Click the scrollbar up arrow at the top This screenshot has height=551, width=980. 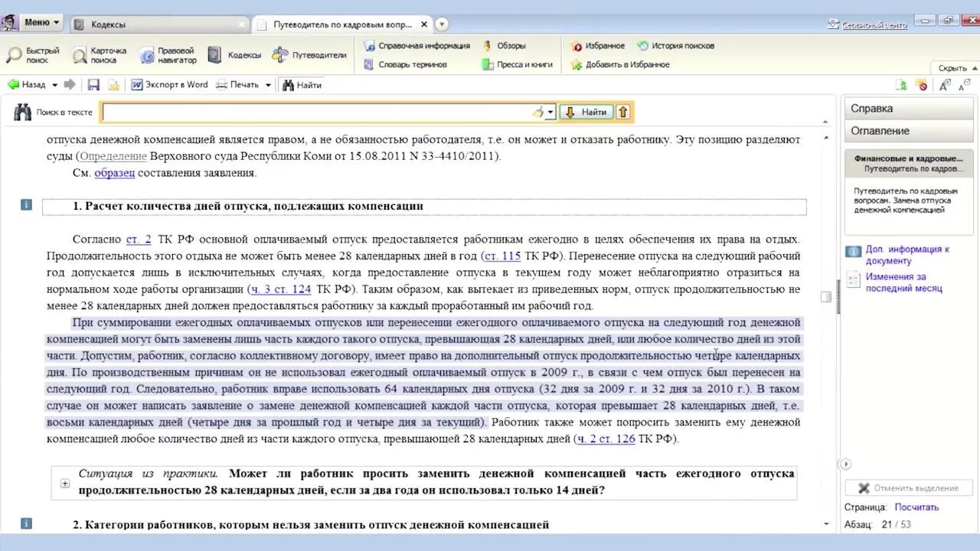(x=825, y=138)
